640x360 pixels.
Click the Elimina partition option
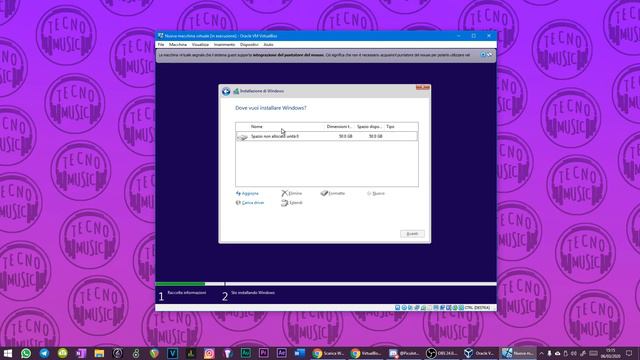[292, 193]
